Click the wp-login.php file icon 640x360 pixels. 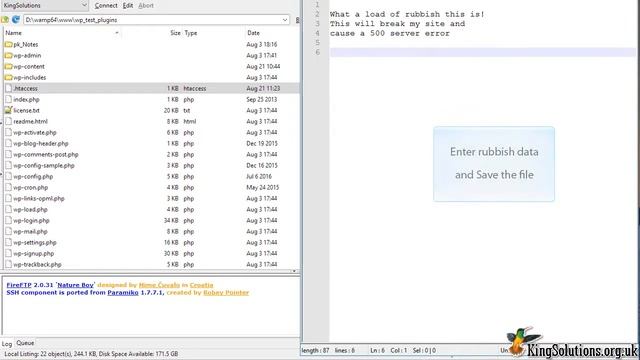pyautogui.click(x=9, y=221)
